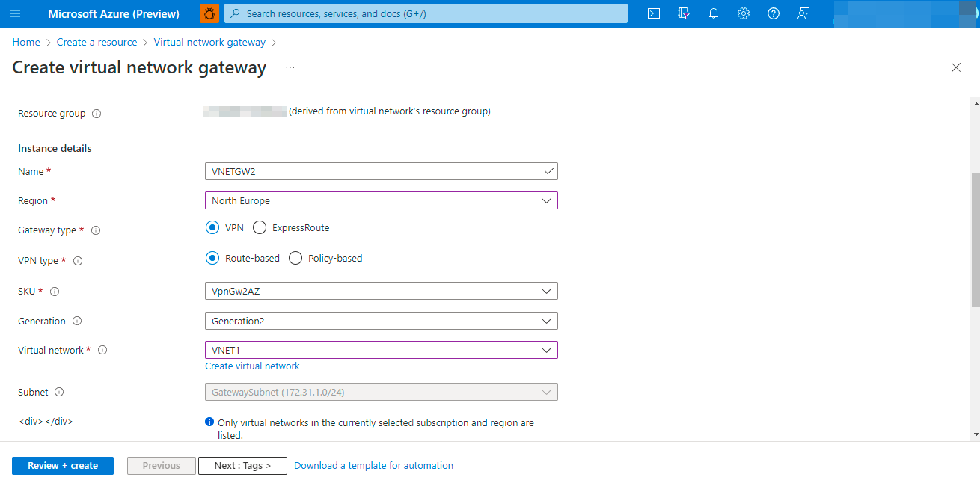Open the Generation dropdown showing Generation2
The image size is (980, 486).
[x=382, y=321]
